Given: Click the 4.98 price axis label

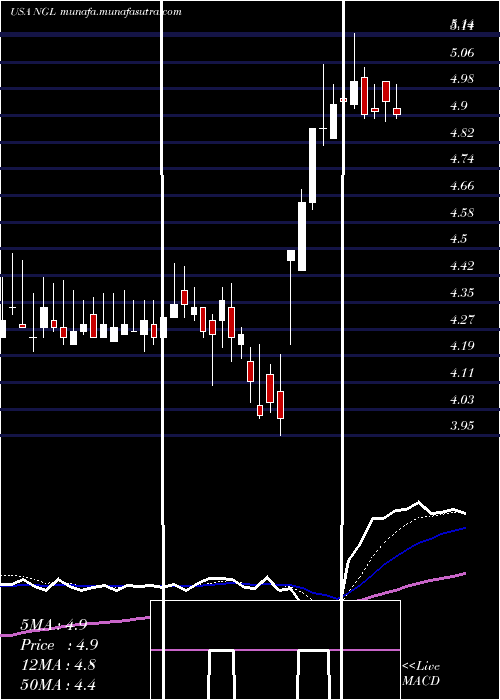Looking at the screenshot, I should (462, 79).
